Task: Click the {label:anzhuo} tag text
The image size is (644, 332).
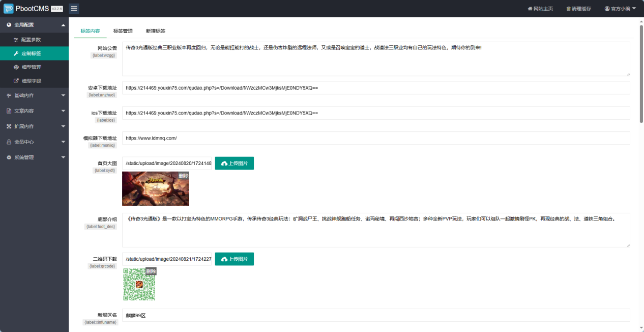Action: 103,95
